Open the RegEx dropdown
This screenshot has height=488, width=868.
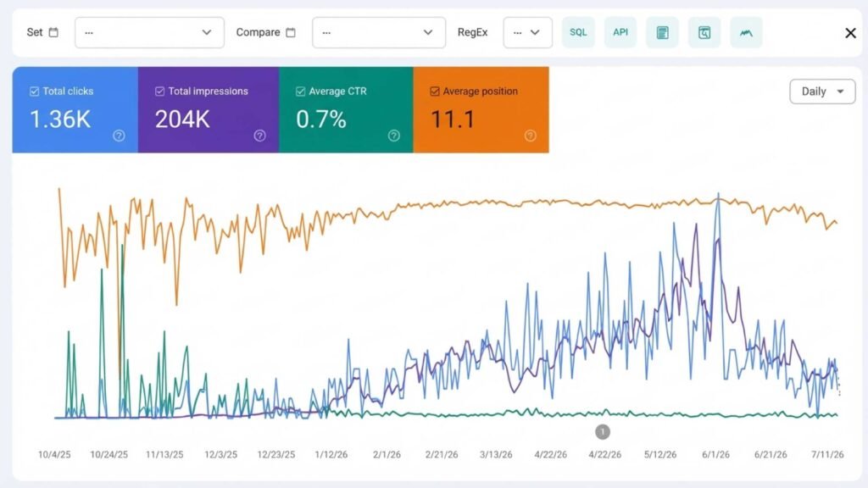point(527,33)
